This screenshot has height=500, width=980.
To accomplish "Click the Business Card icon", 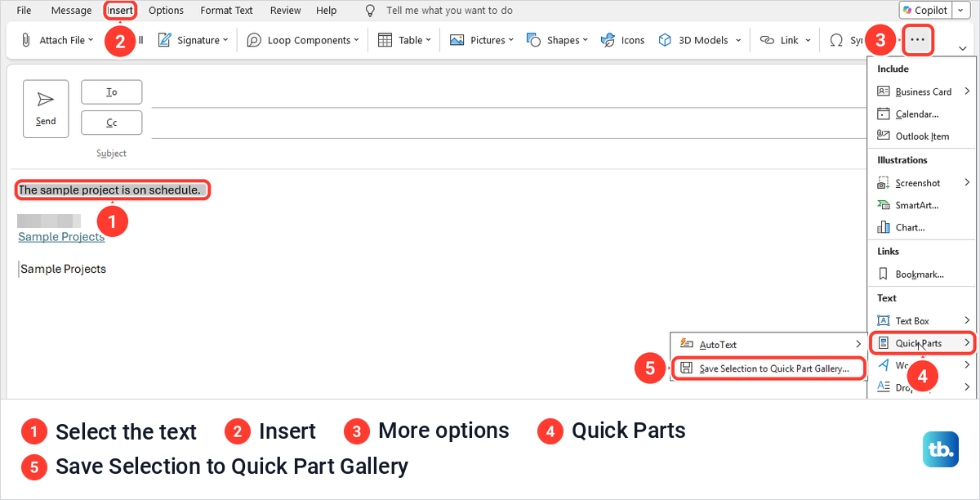I will [883, 92].
